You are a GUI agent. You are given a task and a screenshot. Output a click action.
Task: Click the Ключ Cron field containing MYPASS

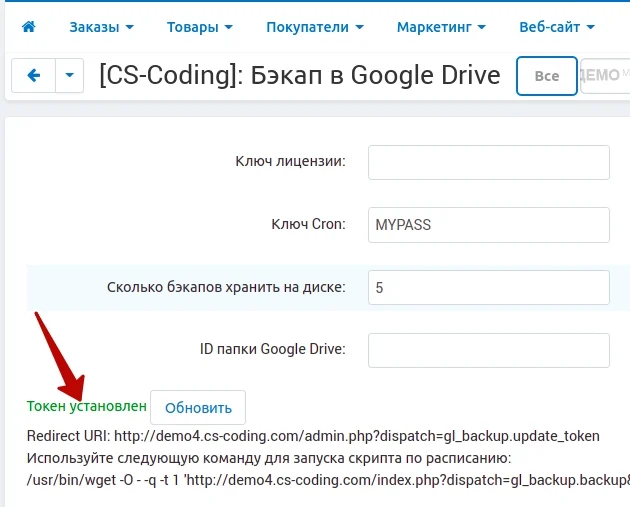click(x=489, y=225)
